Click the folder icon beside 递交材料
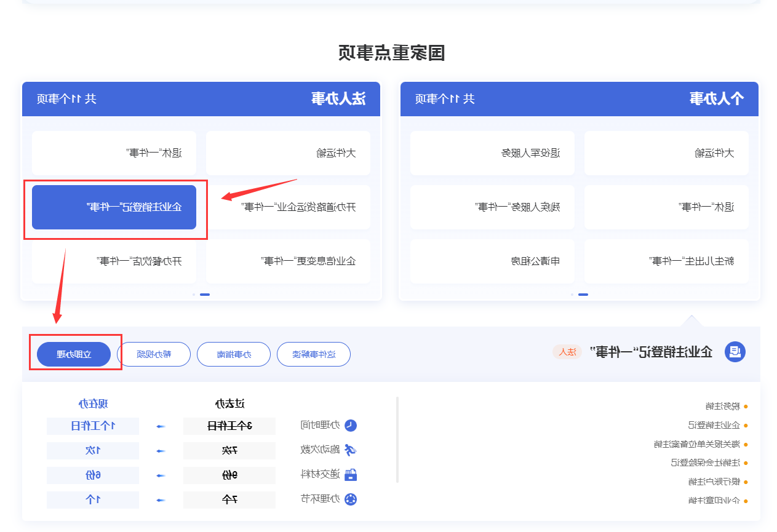This screenshot has height=532, width=777. pos(351,475)
